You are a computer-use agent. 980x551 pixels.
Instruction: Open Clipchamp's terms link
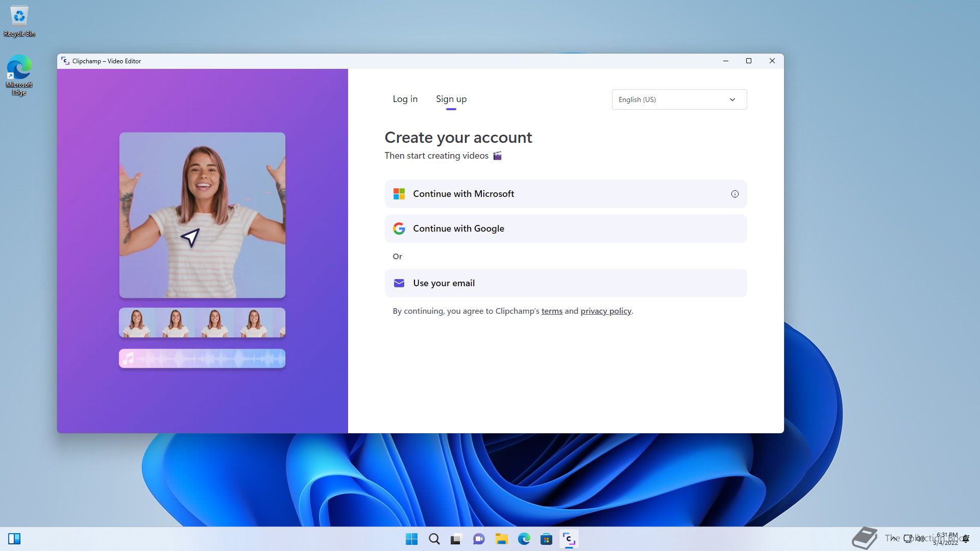552,311
